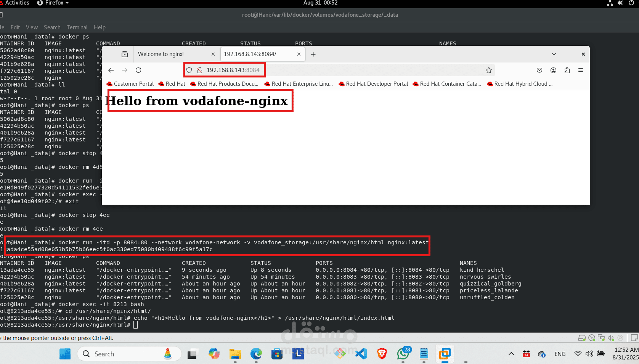Open the Customer Portal bookmark
The height and width of the screenshot is (364, 639).
point(130,84)
